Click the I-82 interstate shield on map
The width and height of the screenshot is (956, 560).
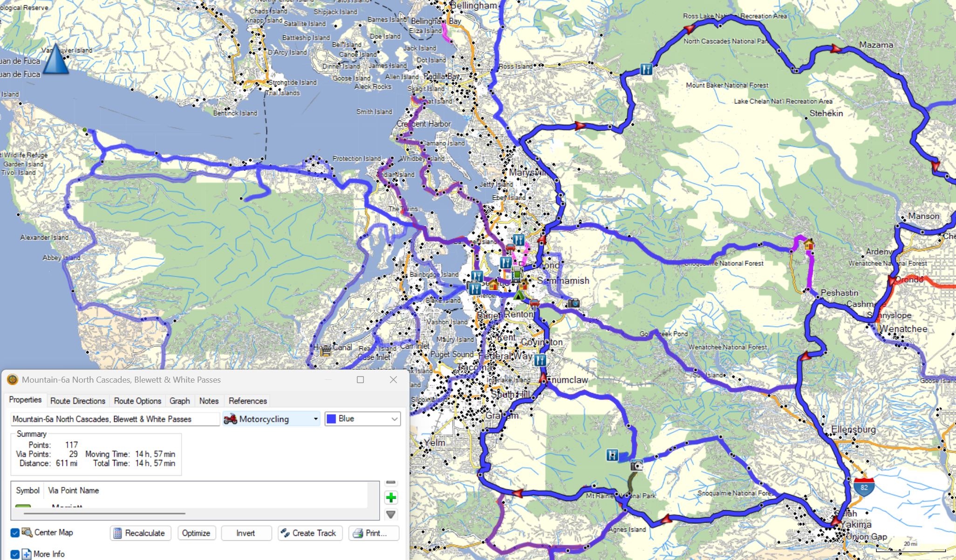[x=864, y=486]
